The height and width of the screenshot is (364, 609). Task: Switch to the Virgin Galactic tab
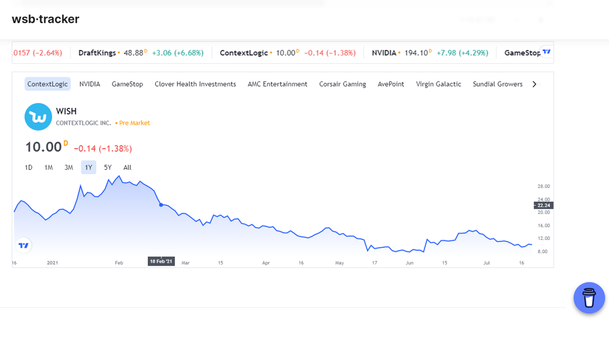pyautogui.click(x=438, y=84)
